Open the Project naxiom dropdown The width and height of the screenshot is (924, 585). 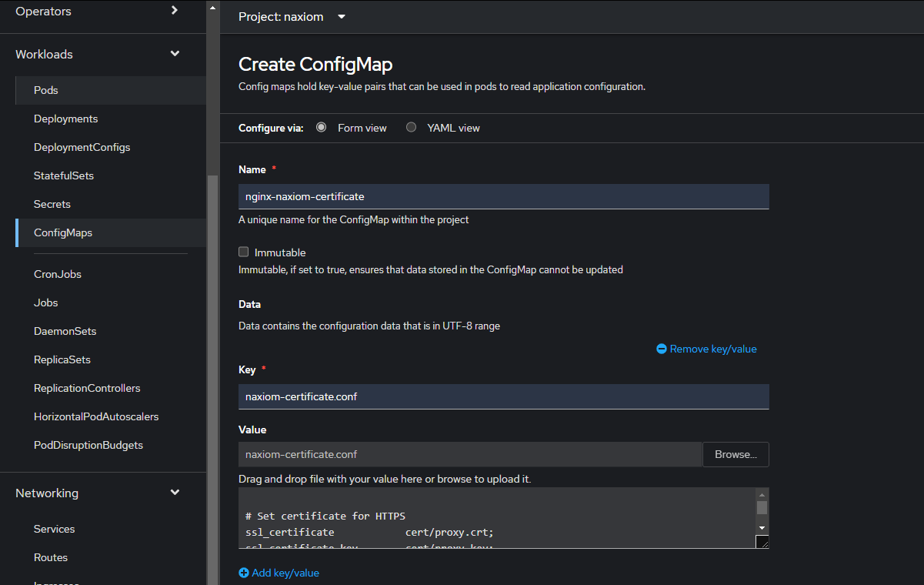click(292, 17)
